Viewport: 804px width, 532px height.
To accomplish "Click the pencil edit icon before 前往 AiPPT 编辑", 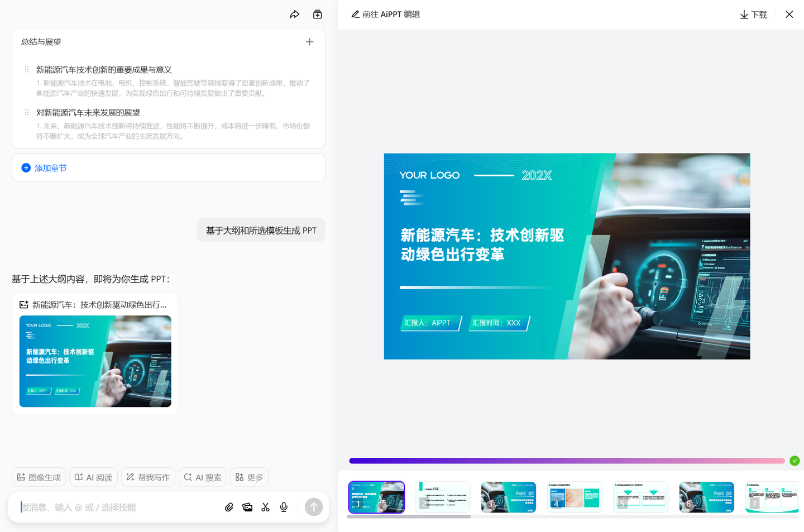I will coord(355,14).
